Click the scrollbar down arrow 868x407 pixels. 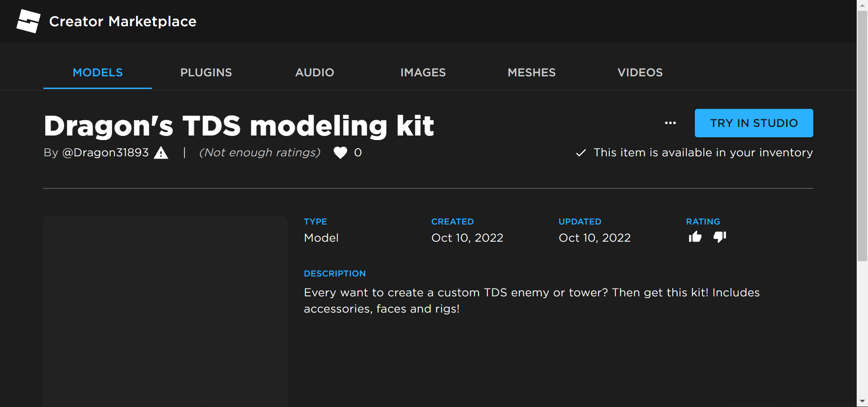[x=862, y=401]
